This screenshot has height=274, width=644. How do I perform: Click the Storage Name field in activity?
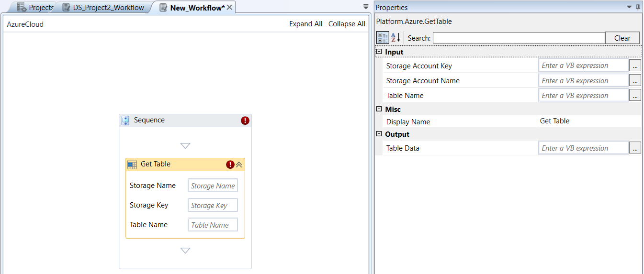(213, 186)
